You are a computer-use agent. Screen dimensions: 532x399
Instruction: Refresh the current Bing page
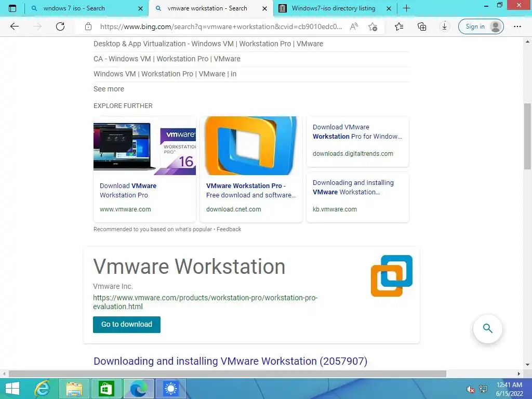[x=60, y=26]
